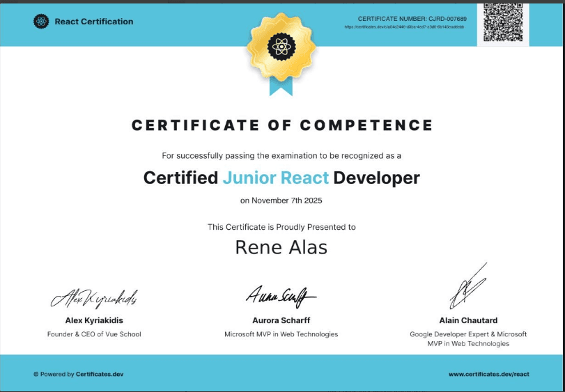This screenshot has height=392, width=565.
Task: Click the line 'For successfully passing the examination'
Action: (281, 156)
